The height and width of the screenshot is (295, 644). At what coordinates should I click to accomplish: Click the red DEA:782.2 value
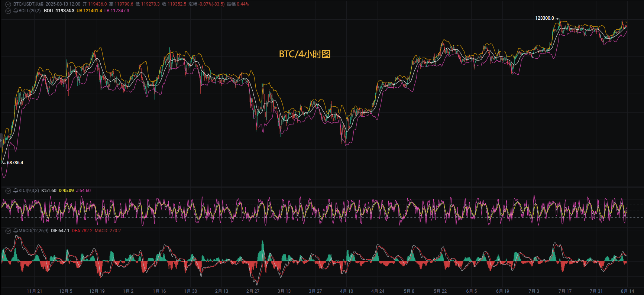[x=82, y=231]
